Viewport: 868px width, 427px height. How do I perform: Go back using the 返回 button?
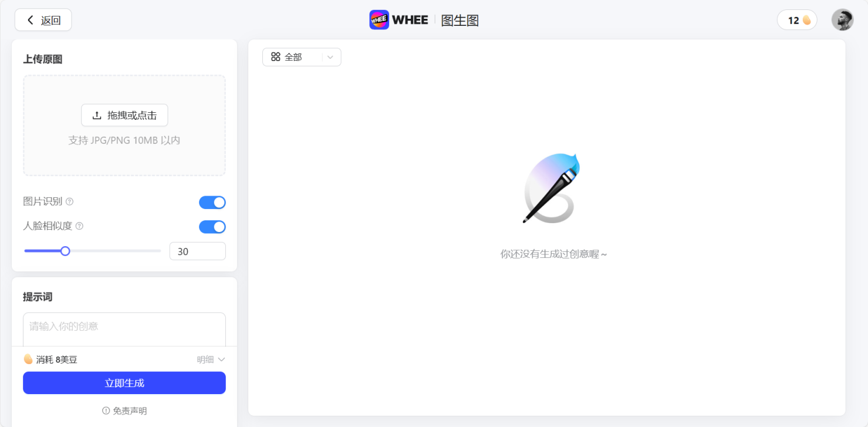click(x=43, y=20)
